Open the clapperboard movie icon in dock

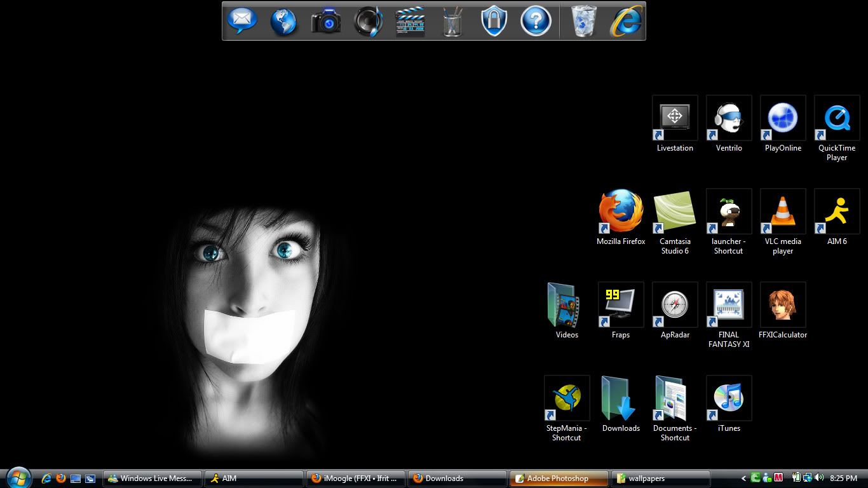[410, 22]
